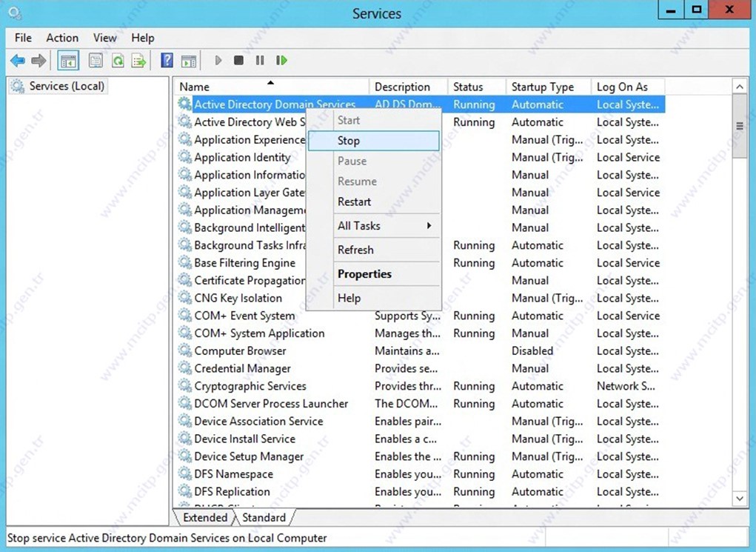
Task: Click the gear icon beside Computer Browser
Action: (184, 350)
